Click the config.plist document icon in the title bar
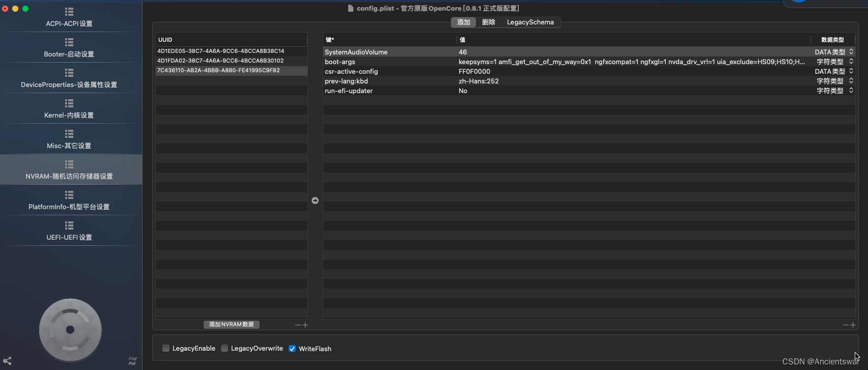 pyautogui.click(x=351, y=8)
